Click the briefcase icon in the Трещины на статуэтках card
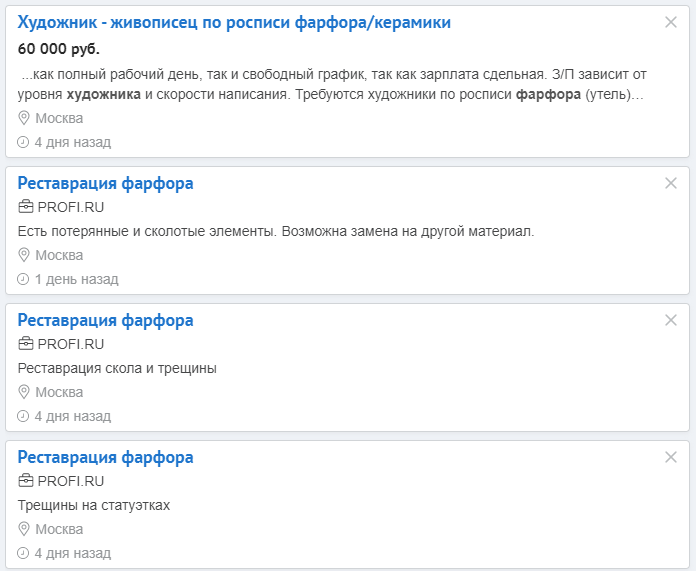 (x=25, y=481)
